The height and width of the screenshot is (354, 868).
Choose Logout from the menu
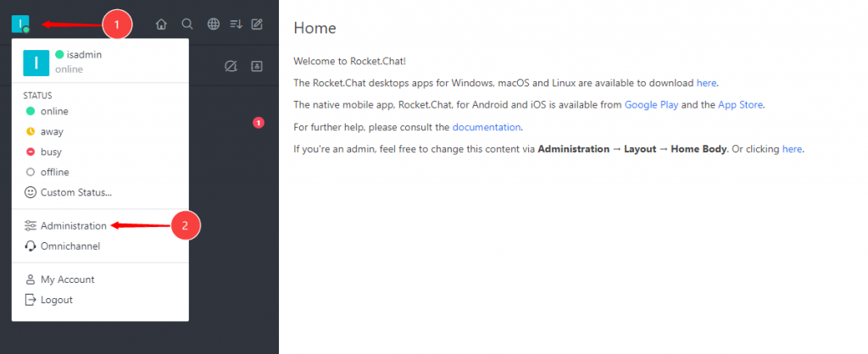pos(56,300)
